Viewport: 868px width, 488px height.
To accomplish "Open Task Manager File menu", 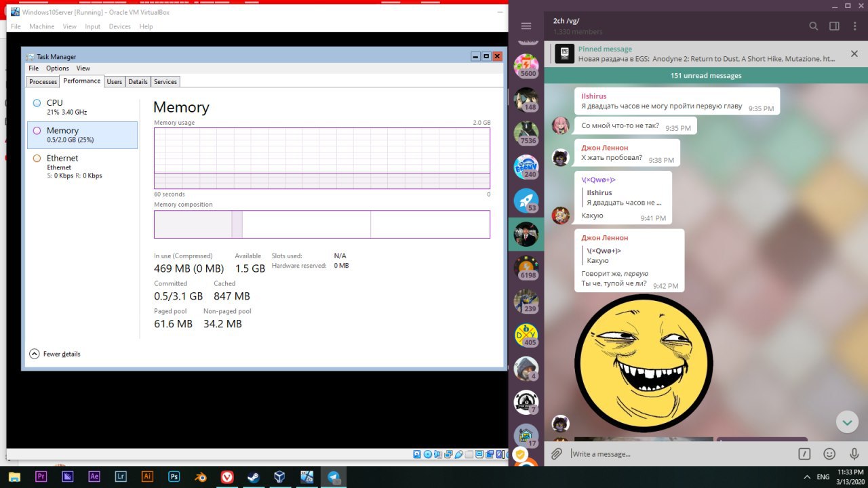I will click(x=33, y=68).
